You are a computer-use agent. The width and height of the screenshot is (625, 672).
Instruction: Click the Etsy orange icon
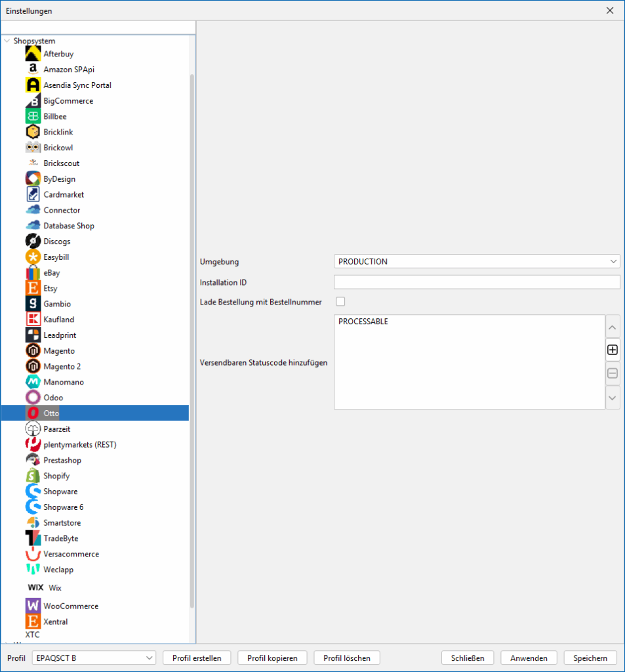point(33,288)
